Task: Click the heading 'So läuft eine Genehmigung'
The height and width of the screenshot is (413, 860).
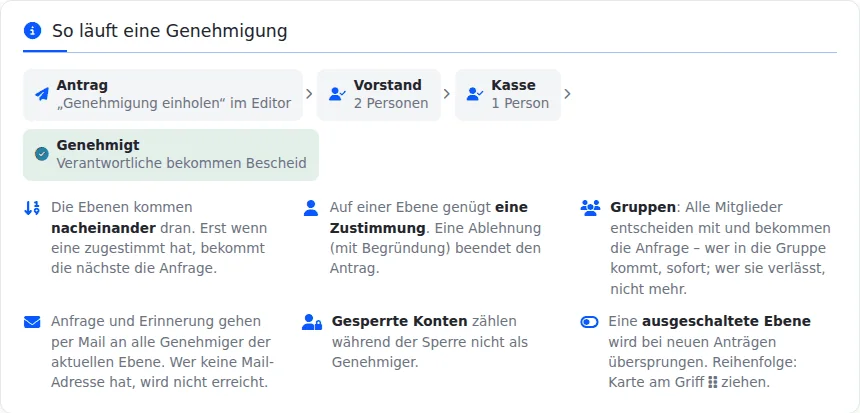Action: [x=169, y=31]
